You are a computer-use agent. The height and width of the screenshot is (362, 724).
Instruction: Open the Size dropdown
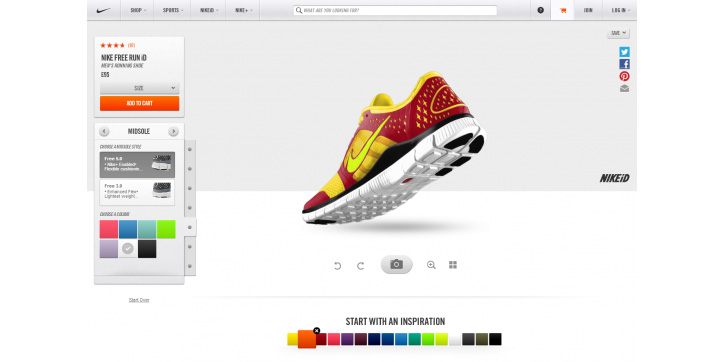coord(139,88)
